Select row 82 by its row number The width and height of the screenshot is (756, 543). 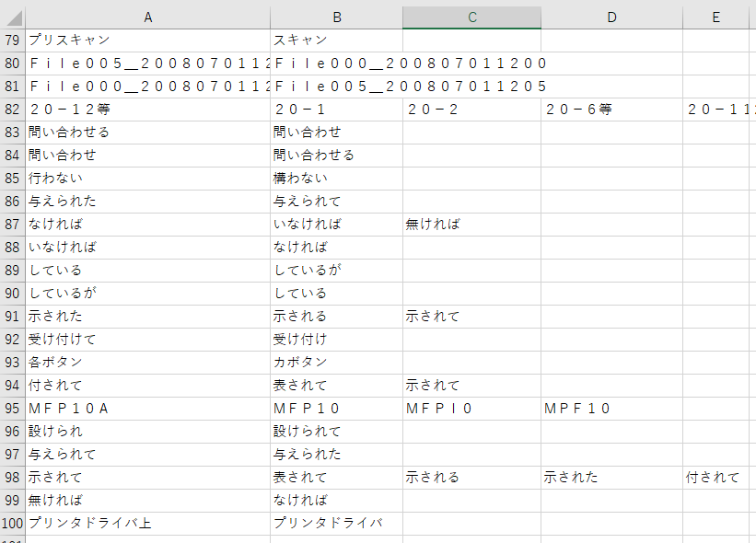(13, 109)
